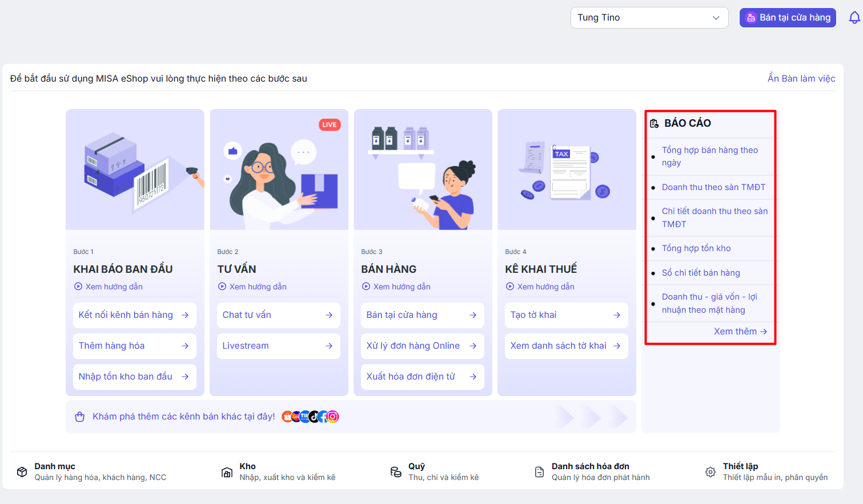Click the Bán tại cửa hàng button

788,17
